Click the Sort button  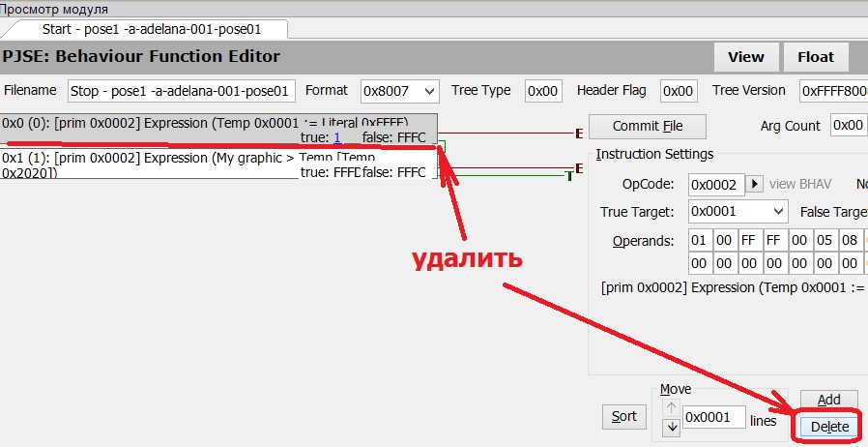624,416
